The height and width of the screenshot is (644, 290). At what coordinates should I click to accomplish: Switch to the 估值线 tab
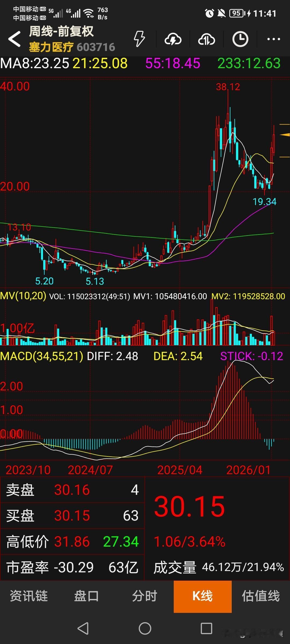click(261, 596)
